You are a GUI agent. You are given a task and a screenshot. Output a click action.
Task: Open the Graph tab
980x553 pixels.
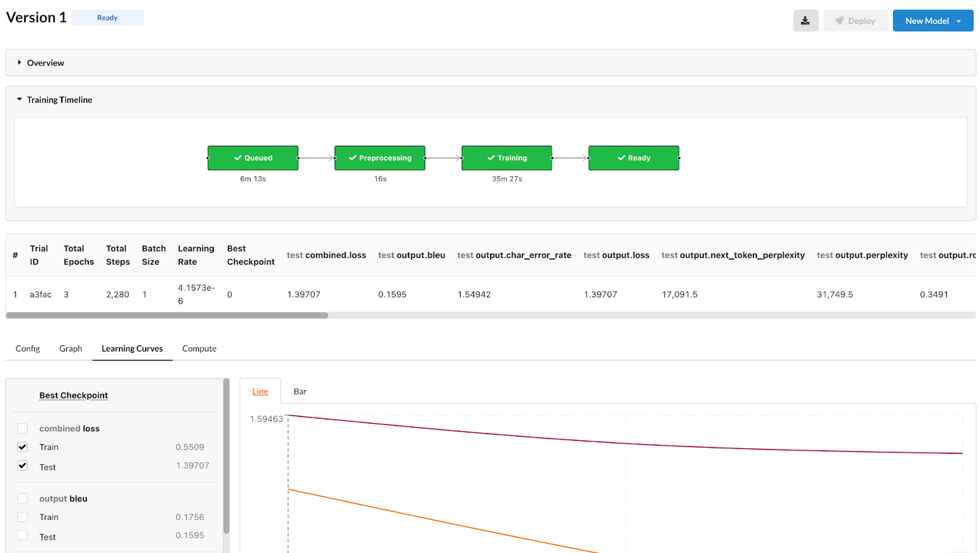(x=70, y=348)
